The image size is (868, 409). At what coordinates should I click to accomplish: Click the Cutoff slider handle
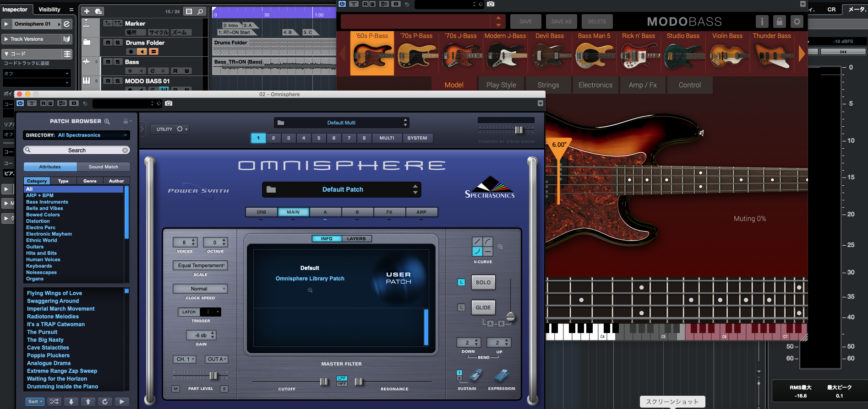[x=324, y=382]
